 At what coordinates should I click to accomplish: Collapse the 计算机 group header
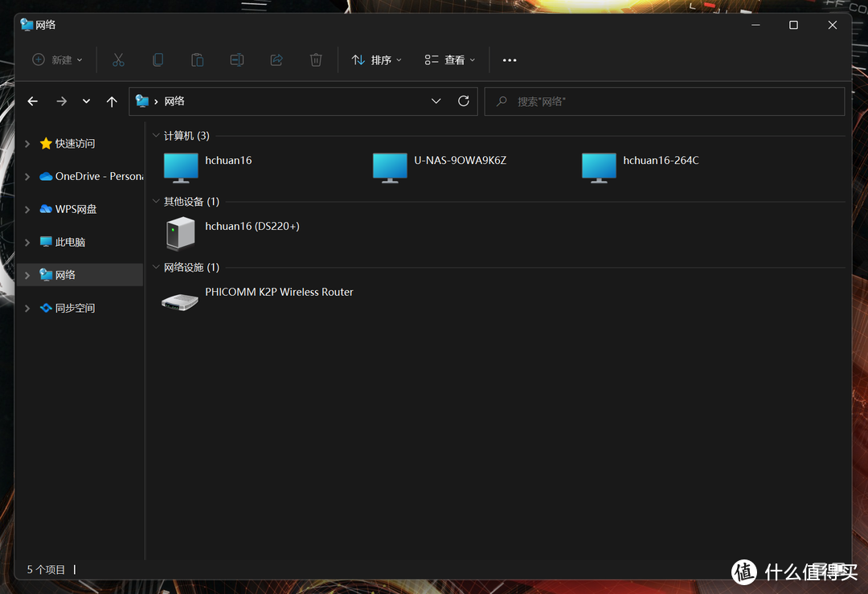coord(156,136)
